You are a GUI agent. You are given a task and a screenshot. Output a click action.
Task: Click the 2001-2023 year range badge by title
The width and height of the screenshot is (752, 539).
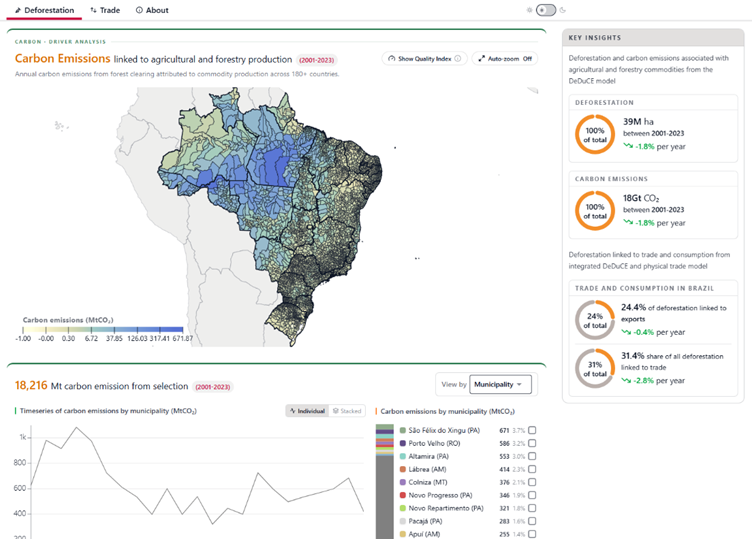coord(317,60)
